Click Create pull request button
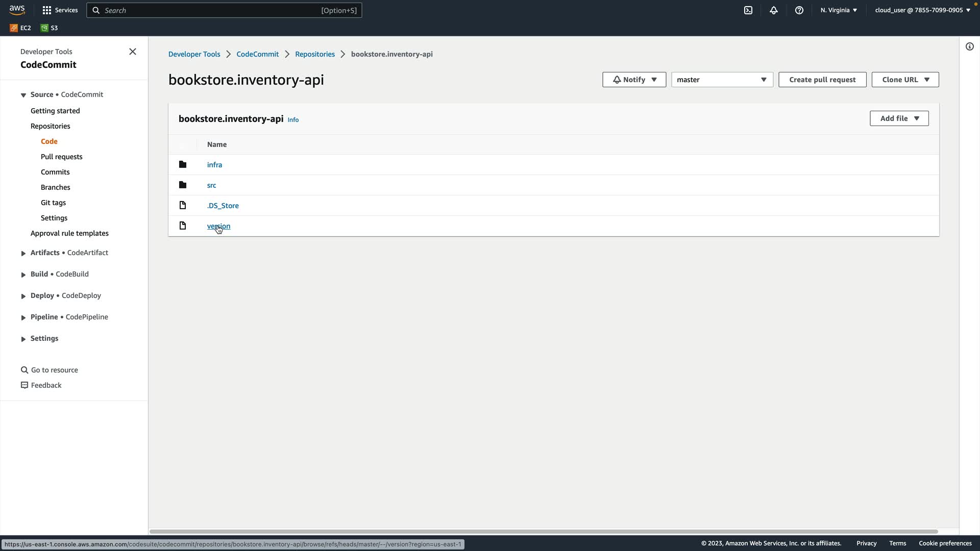The height and width of the screenshot is (551, 980). pyautogui.click(x=822, y=80)
